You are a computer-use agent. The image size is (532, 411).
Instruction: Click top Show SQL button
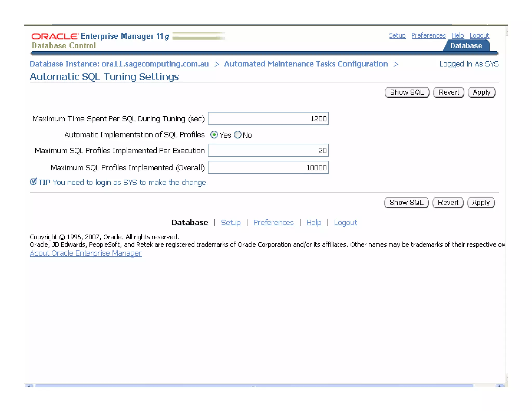point(407,92)
